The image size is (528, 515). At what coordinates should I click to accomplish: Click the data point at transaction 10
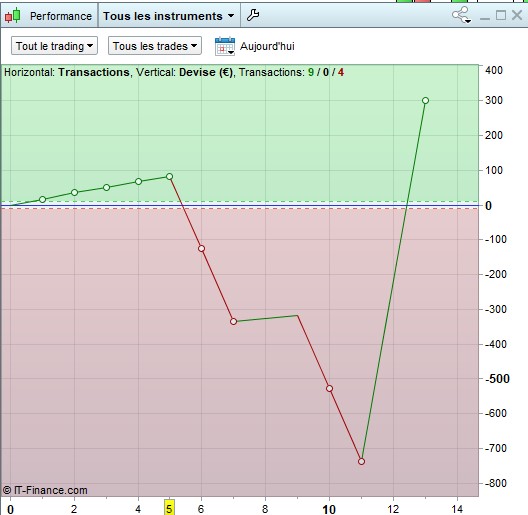coord(329,388)
